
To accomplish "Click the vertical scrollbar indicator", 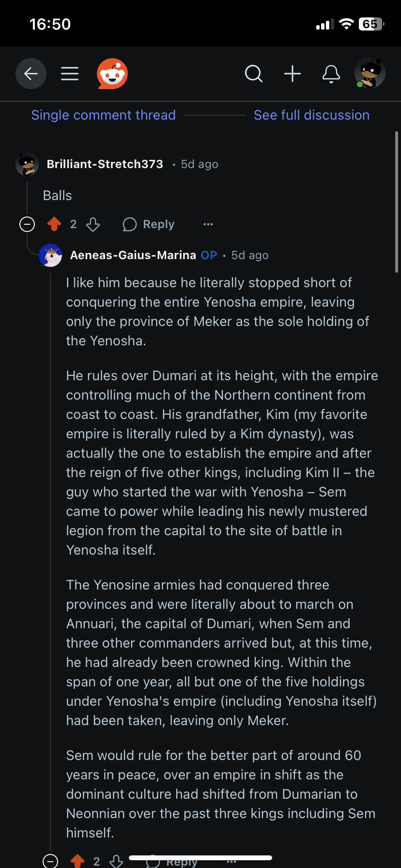I will tap(397, 201).
